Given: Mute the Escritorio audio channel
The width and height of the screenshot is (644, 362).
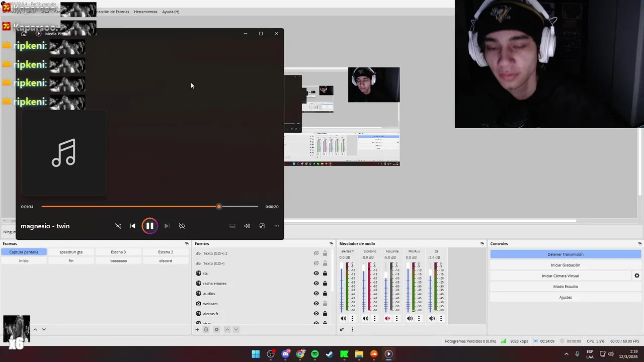Looking at the screenshot, I should point(365,318).
